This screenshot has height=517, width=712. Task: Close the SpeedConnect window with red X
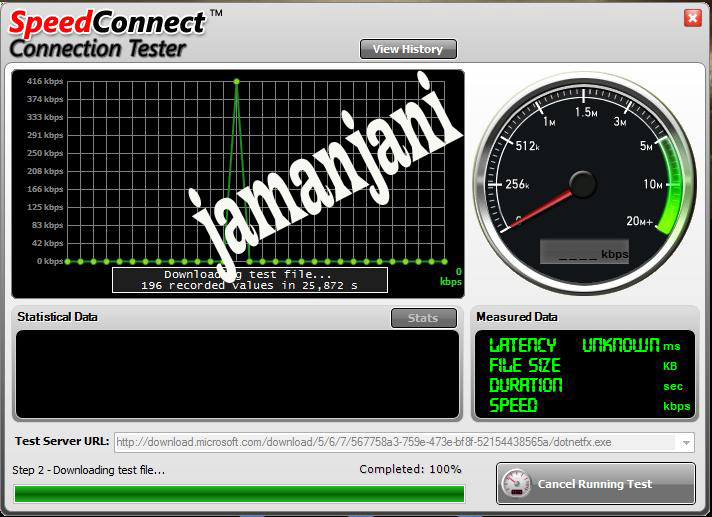point(692,18)
